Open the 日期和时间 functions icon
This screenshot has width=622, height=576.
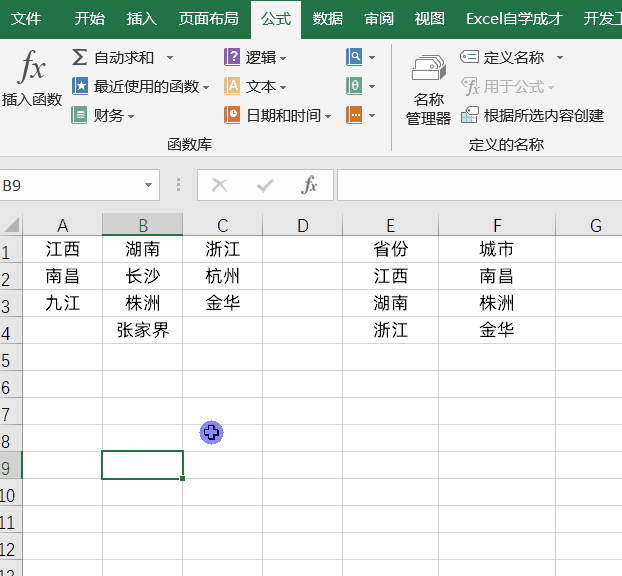coord(232,115)
